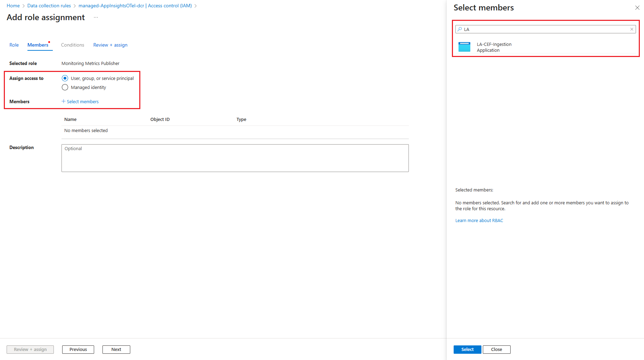Click the plus icon beside Select members

64,101
